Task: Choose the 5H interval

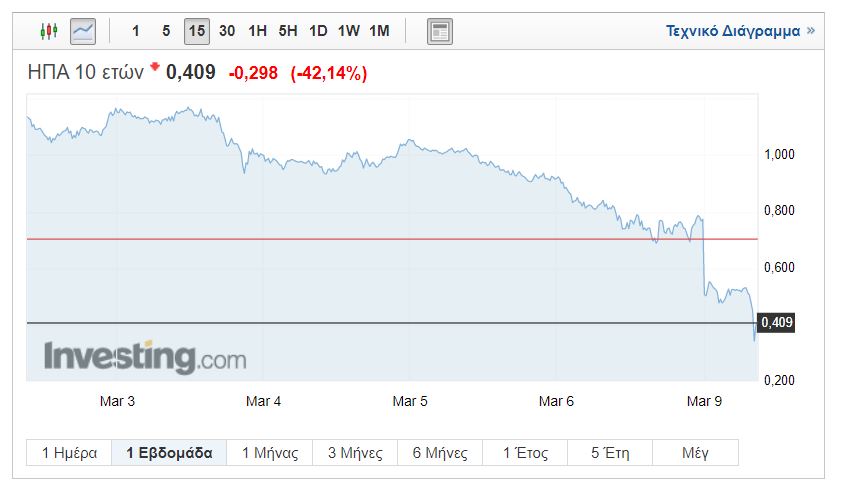Action: 288,31
